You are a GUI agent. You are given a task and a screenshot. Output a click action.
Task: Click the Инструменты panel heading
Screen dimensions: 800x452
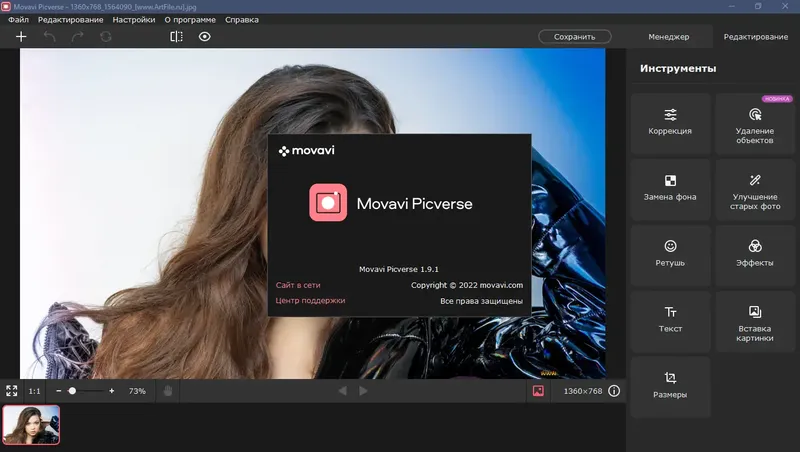point(678,68)
